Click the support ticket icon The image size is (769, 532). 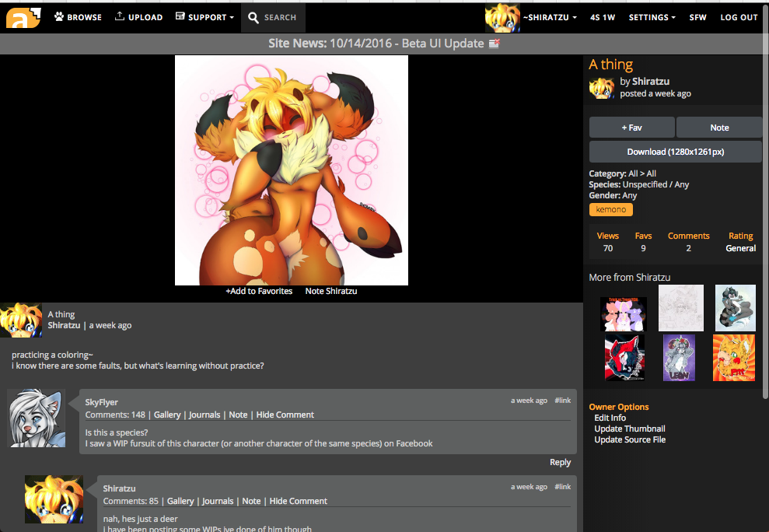[180, 16]
